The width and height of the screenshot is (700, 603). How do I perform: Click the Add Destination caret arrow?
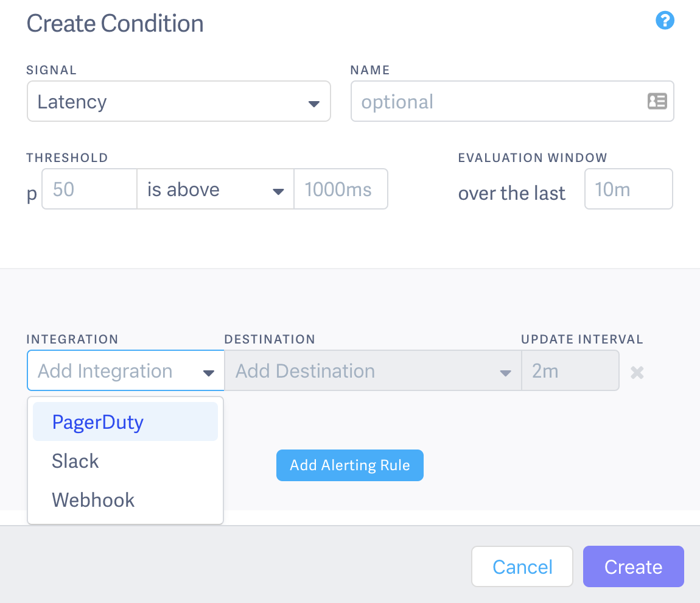point(505,373)
